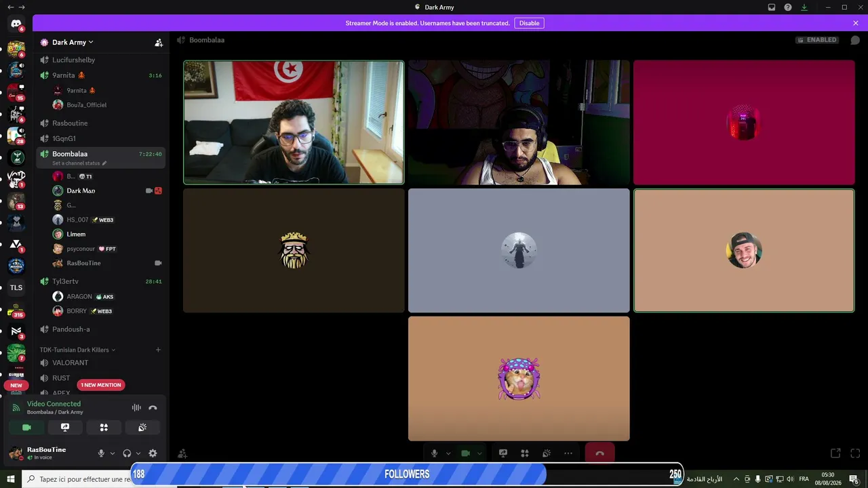
Task: Join the VALORANT voice channel
Action: point(100,363)
